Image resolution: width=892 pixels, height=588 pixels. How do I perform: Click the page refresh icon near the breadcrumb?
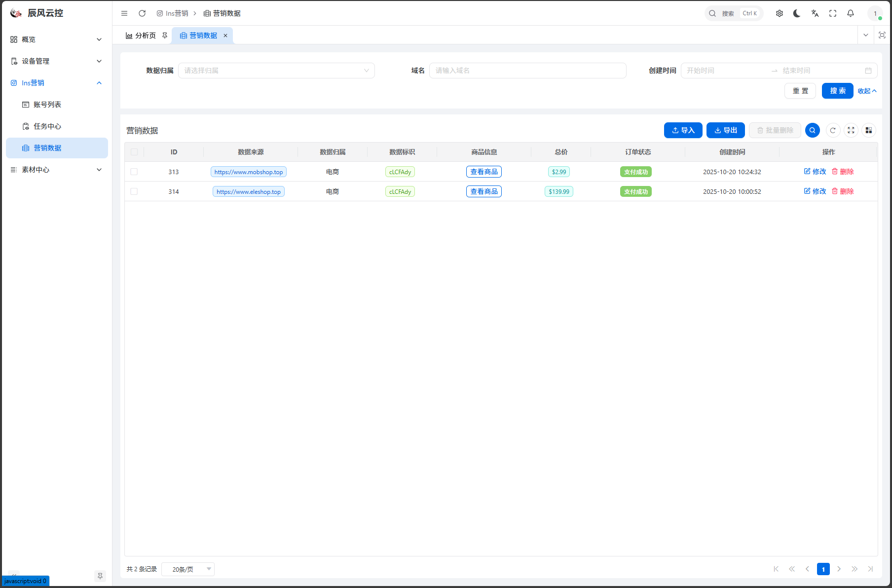(142, 13)
